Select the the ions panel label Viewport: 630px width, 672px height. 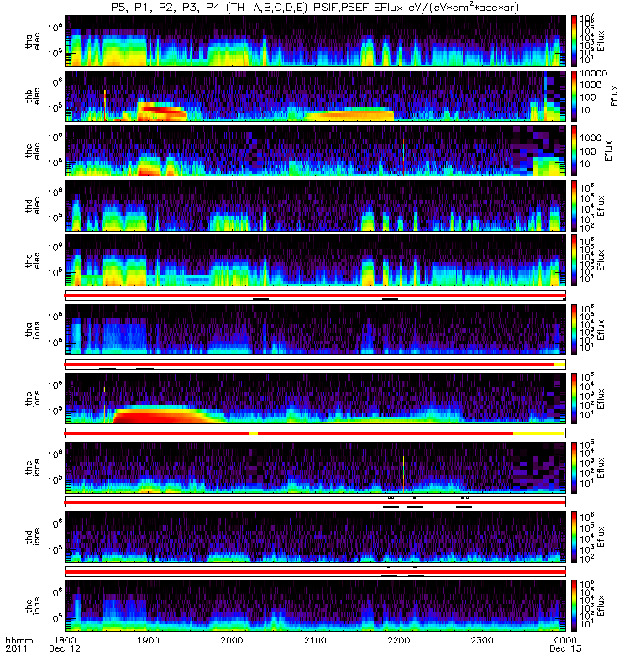pos(33,606)
